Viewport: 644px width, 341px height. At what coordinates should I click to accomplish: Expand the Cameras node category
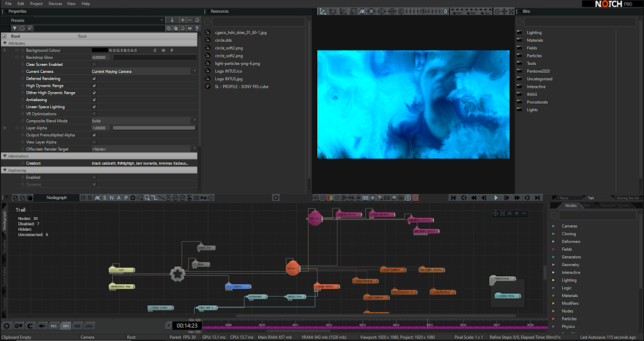coord(554,226)
